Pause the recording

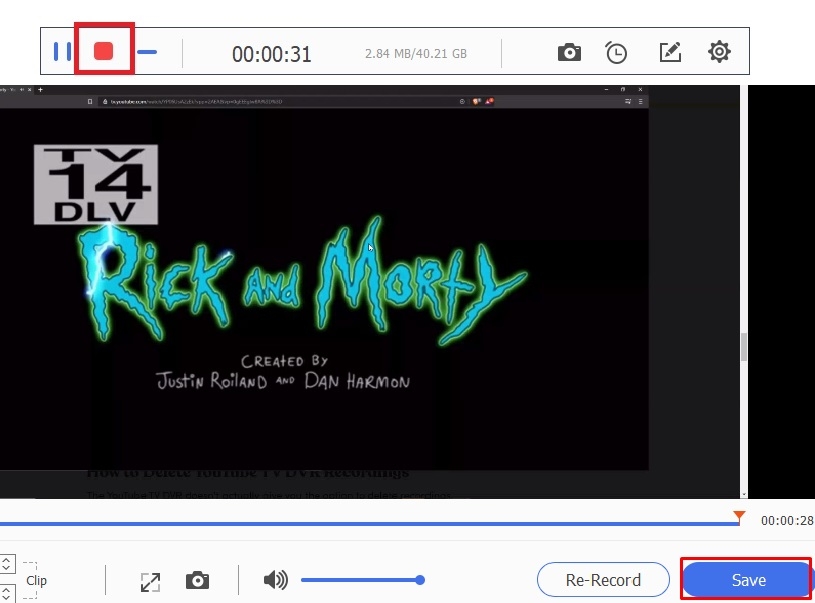(62, 52)
